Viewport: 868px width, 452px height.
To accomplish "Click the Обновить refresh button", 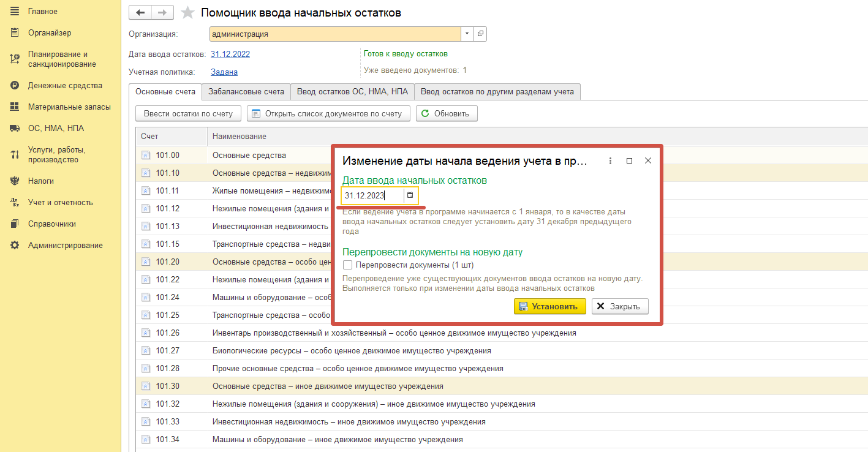I will pos(447,113).
